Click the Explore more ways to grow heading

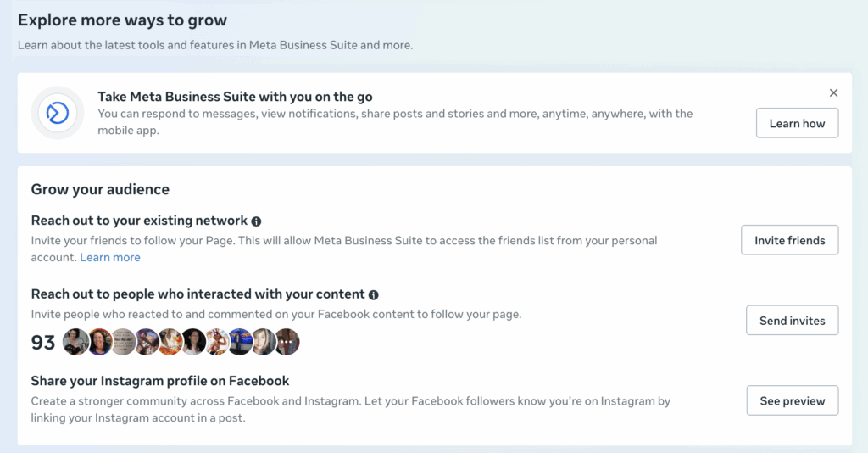122,20
